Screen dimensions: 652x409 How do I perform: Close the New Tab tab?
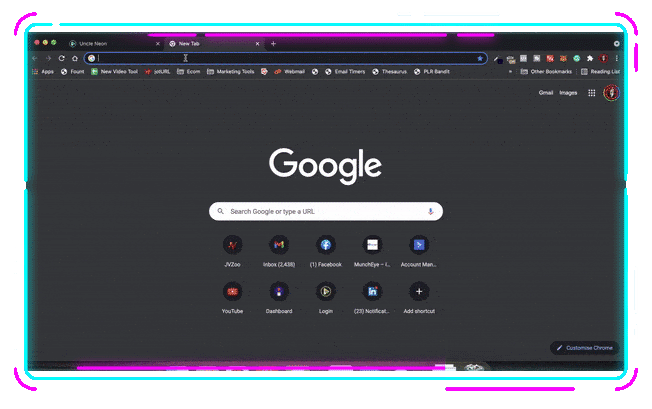257,44
